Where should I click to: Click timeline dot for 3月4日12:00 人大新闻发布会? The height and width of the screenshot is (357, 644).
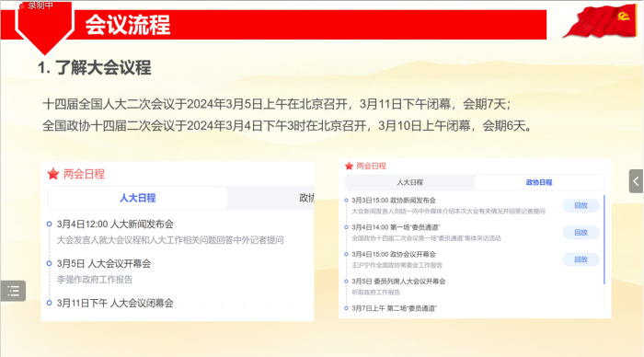coord(50,224)
